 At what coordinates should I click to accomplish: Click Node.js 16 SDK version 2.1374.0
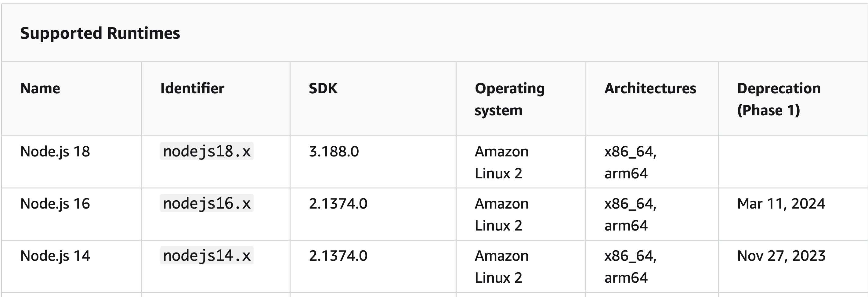[338, 204]
